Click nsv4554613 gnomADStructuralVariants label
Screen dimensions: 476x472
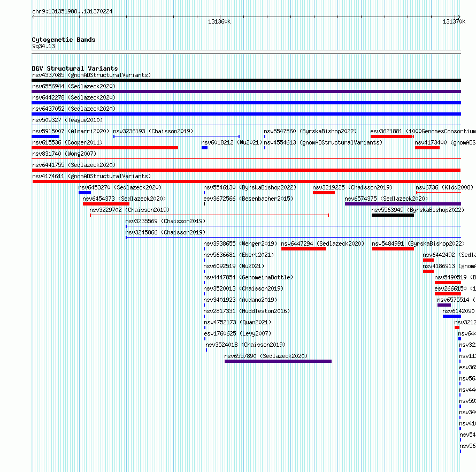coord(323,142)
